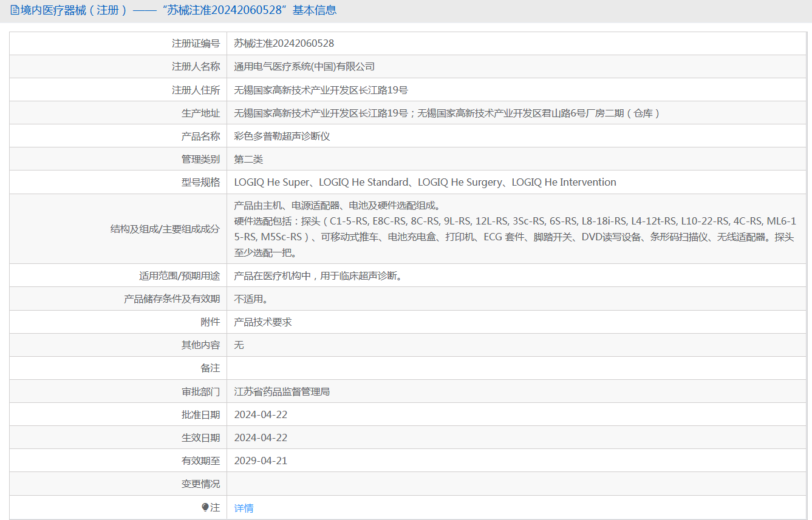Click the 彩色多普勒超声诊断仪 product name
Image resolution: width=812 pixels, height=520 pixels.
pyautogui.click(x=282, y=136)
